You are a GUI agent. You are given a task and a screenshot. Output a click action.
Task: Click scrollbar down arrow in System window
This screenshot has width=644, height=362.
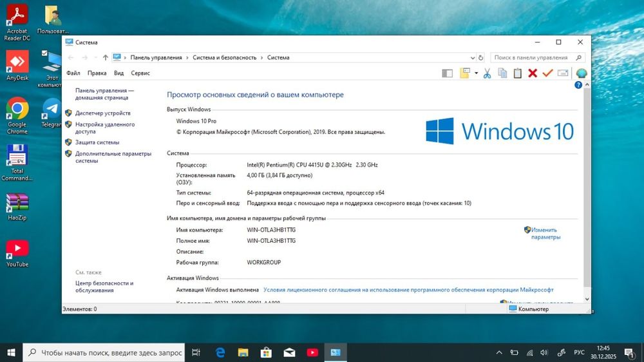point(587,299)
